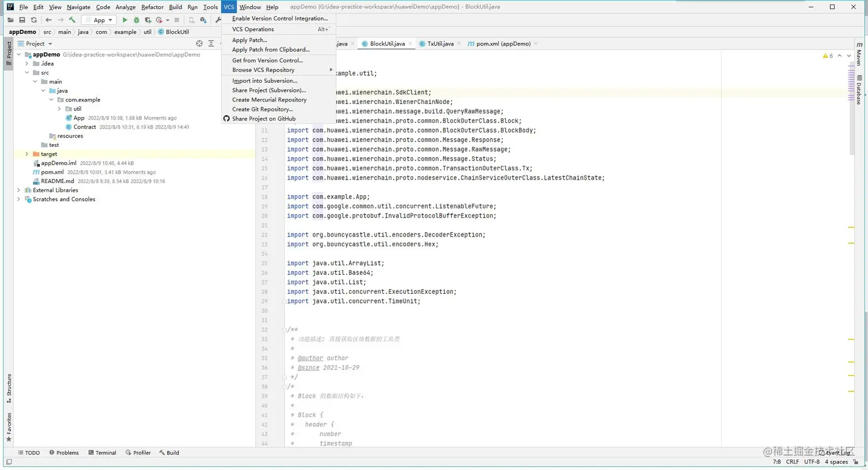Viewport: 868px width, 470px height.
Task: Expand the target folder
Action: point(27,154)
